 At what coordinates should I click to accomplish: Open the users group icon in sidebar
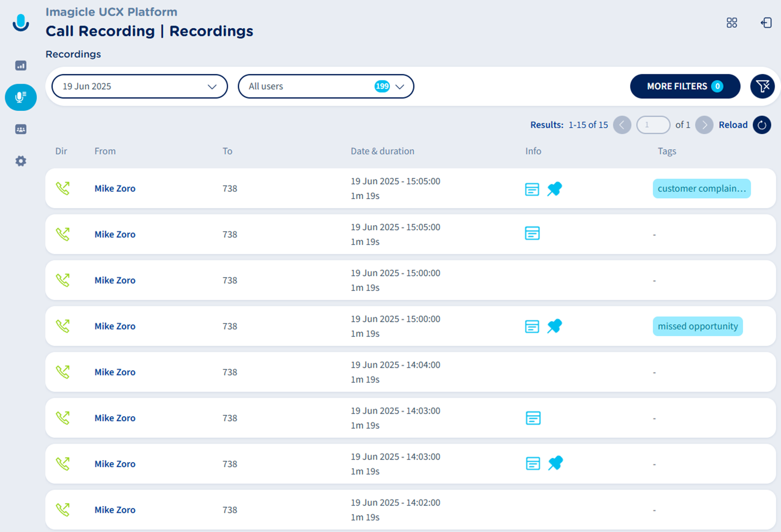point(21,129)
